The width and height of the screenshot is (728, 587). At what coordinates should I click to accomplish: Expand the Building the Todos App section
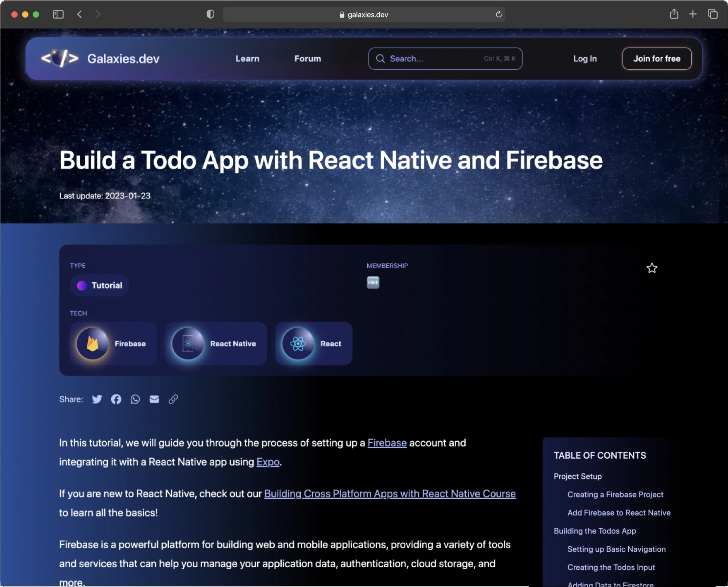point(595,531)
